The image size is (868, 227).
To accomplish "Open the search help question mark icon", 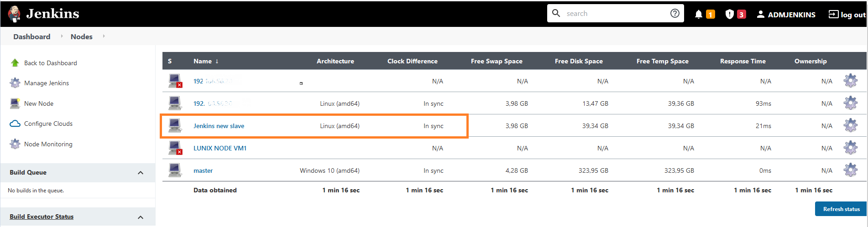I will tap(675, 13).
